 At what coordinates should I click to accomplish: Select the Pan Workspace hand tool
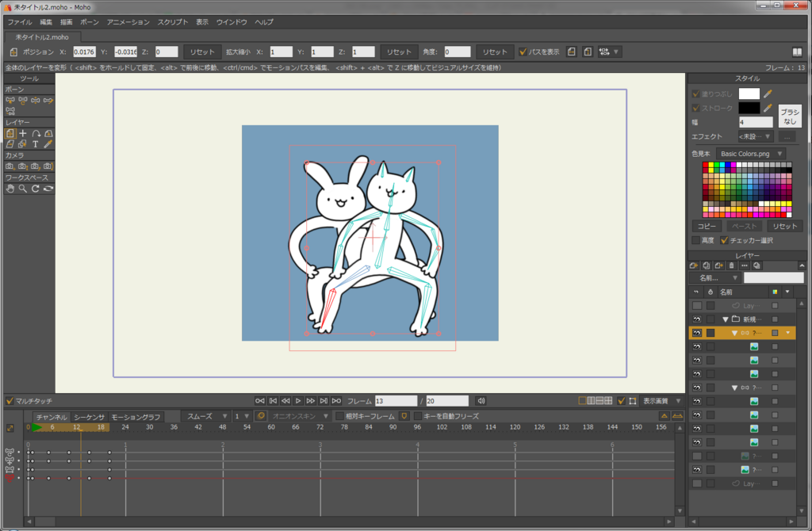pos(10,189)
